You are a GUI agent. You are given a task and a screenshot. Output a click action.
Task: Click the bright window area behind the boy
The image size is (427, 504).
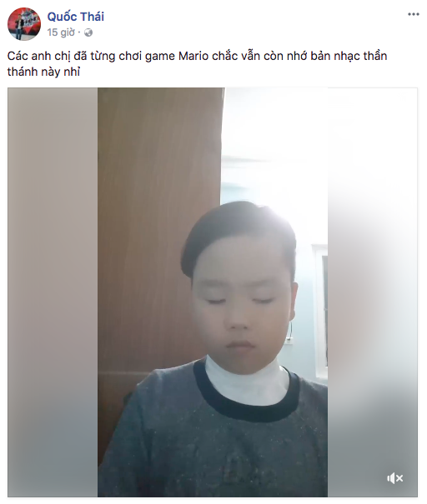click(x=274, y=145)
